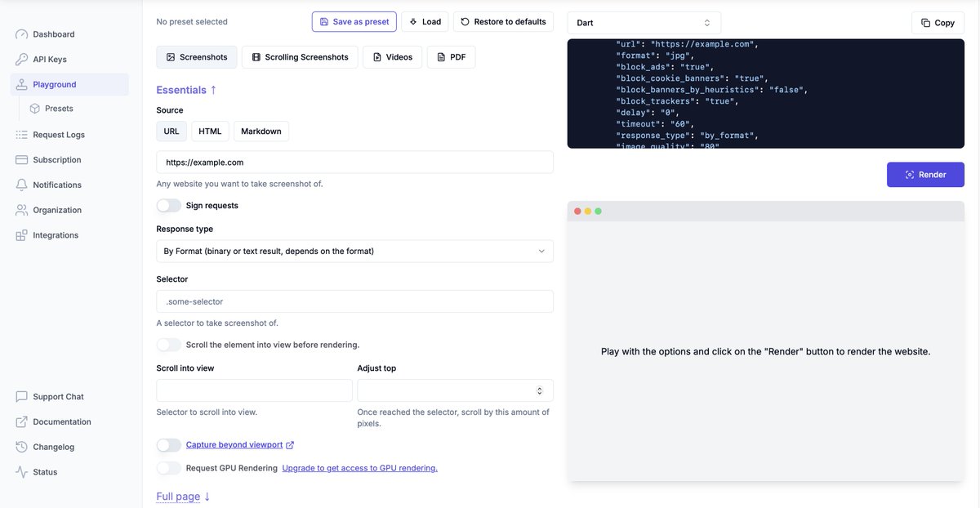
Task: Select Markdown as the source
Action: [261, 131]
